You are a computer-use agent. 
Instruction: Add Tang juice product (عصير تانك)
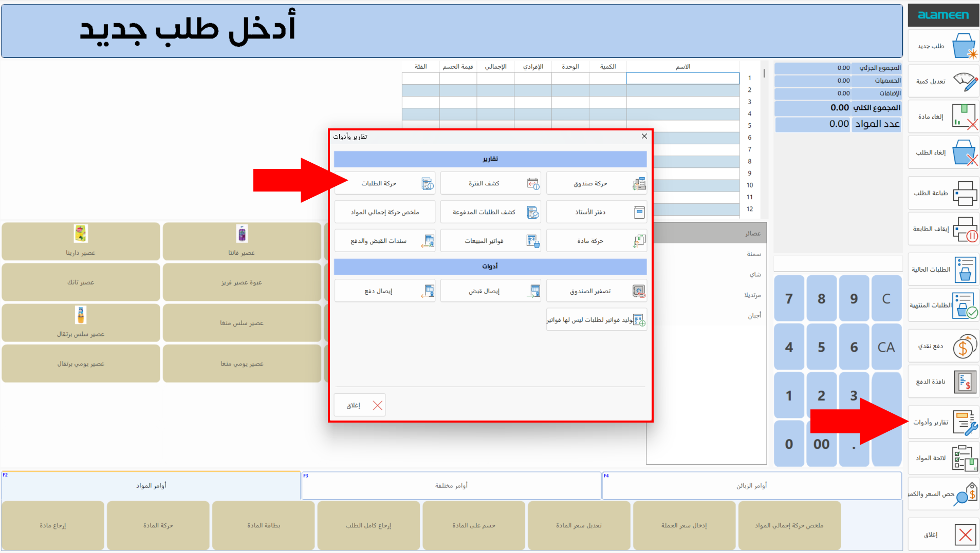point(81,282)
